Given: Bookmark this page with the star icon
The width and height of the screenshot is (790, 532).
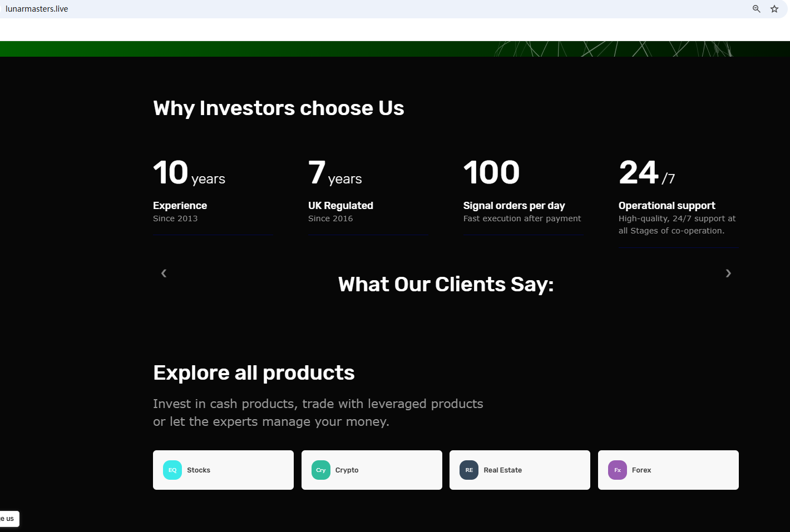Looking at the screenshot, I should (x=774, y=9).
